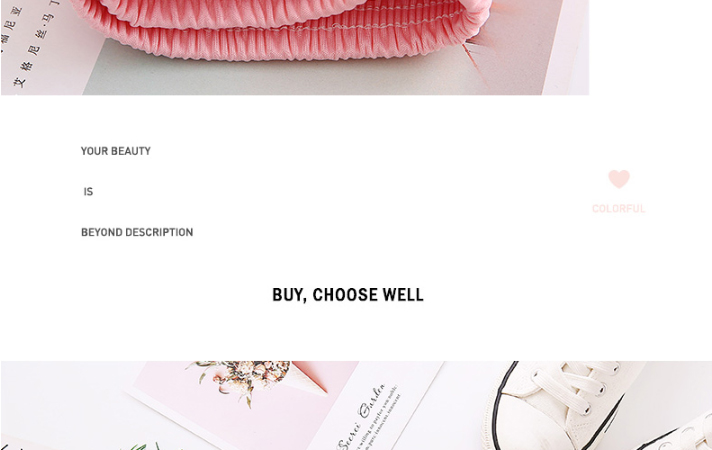Select the BEYOND DESCRIPTION text line
This screenshot has width=712, height=450.
tap(137, 232)
